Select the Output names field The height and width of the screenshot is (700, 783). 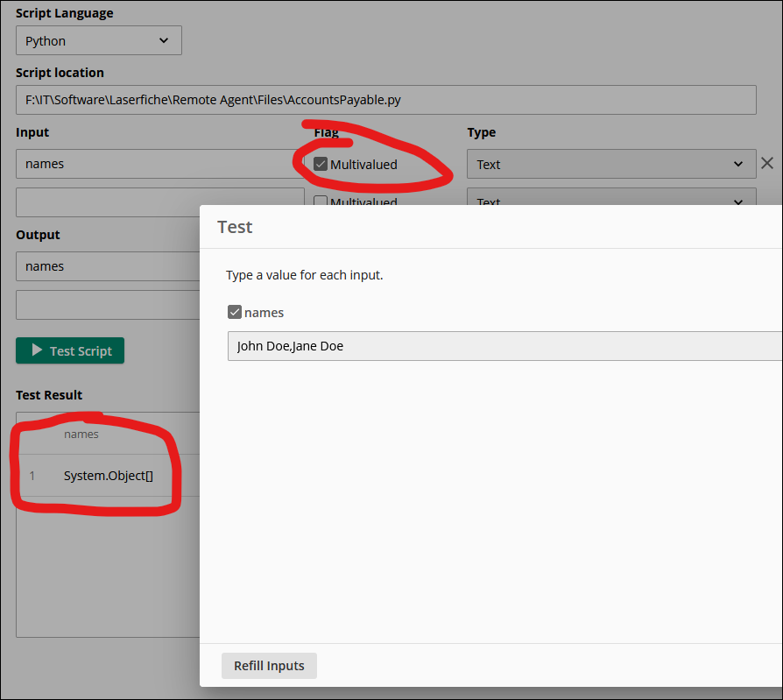click(105, 266)
